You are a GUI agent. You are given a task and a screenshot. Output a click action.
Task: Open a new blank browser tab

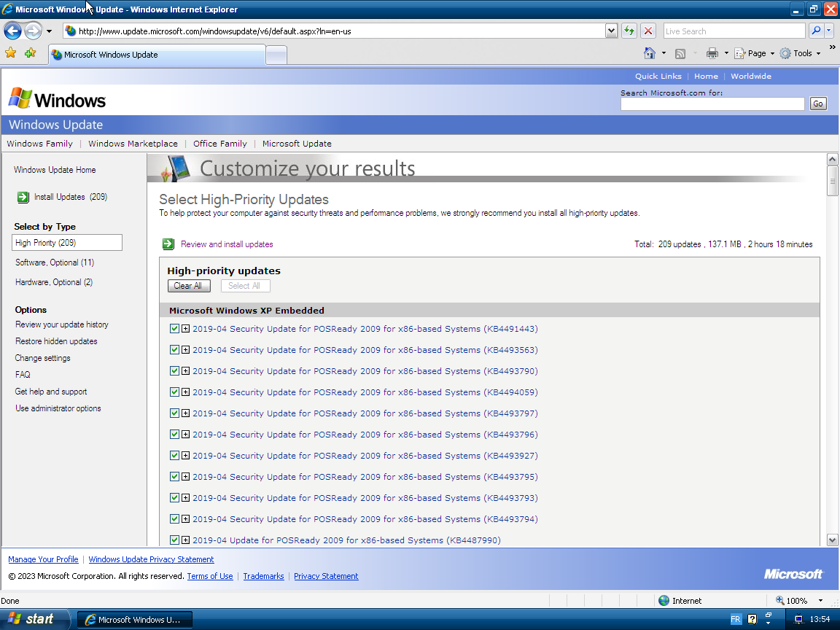[276, 55]
